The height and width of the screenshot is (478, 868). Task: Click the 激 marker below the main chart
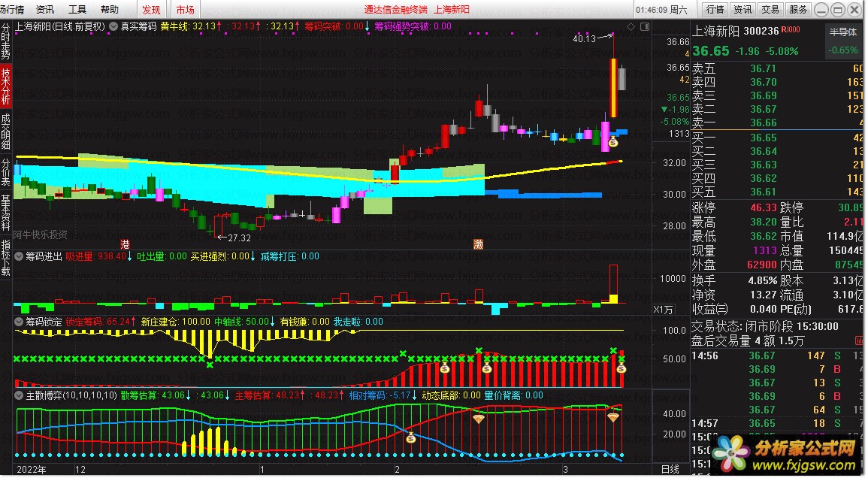click(478, 244)
